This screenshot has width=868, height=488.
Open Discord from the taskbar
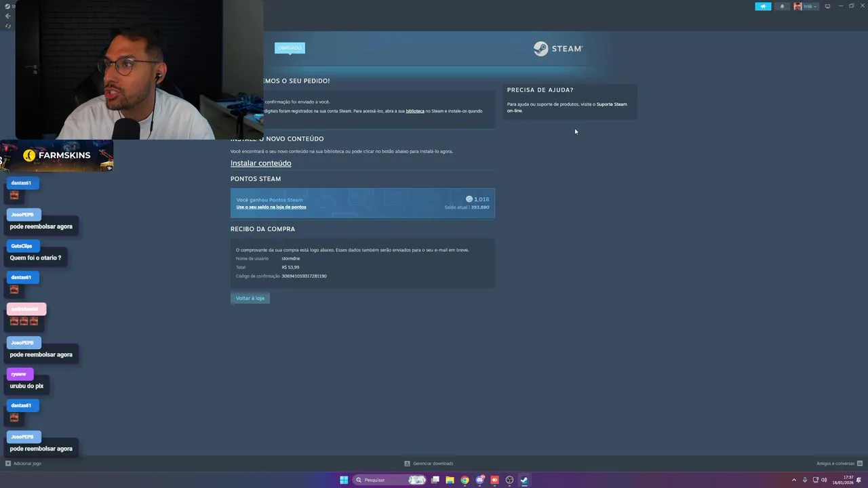pos(480,480)
